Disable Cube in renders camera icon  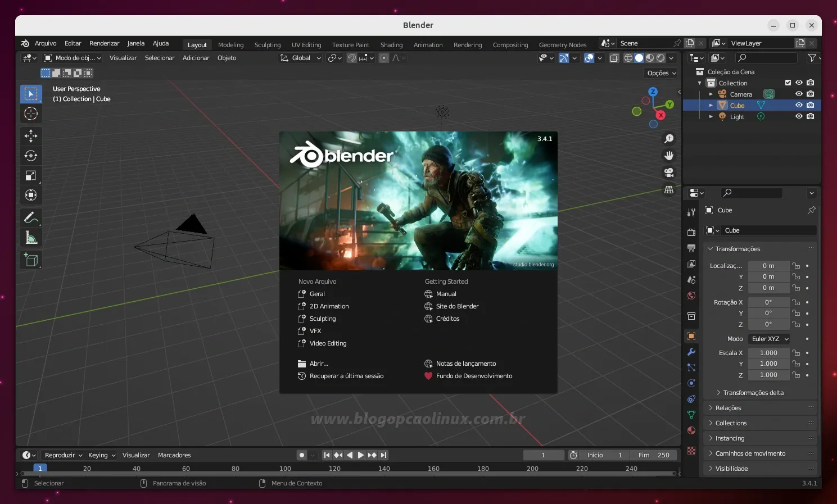pos(810,105)
